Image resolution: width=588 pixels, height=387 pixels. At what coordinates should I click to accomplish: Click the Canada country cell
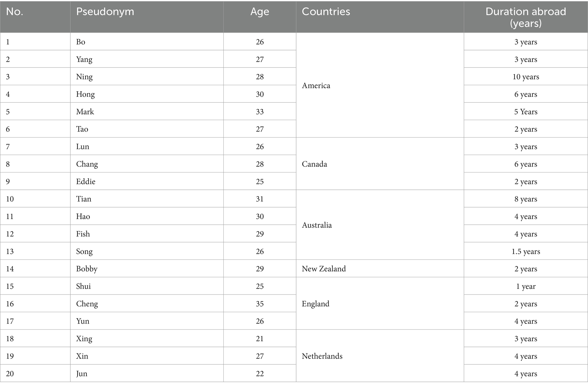click(x=380, y=164)
